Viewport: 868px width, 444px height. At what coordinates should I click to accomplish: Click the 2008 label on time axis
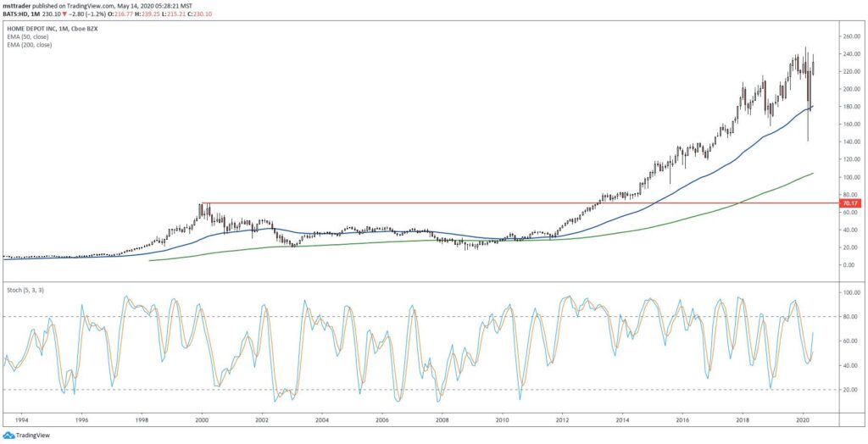point(442,421)
